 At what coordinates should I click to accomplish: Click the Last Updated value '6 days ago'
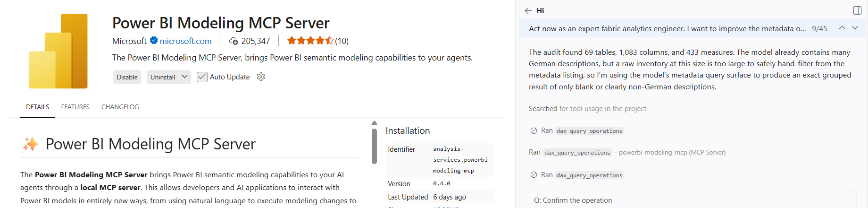(450, 197)
